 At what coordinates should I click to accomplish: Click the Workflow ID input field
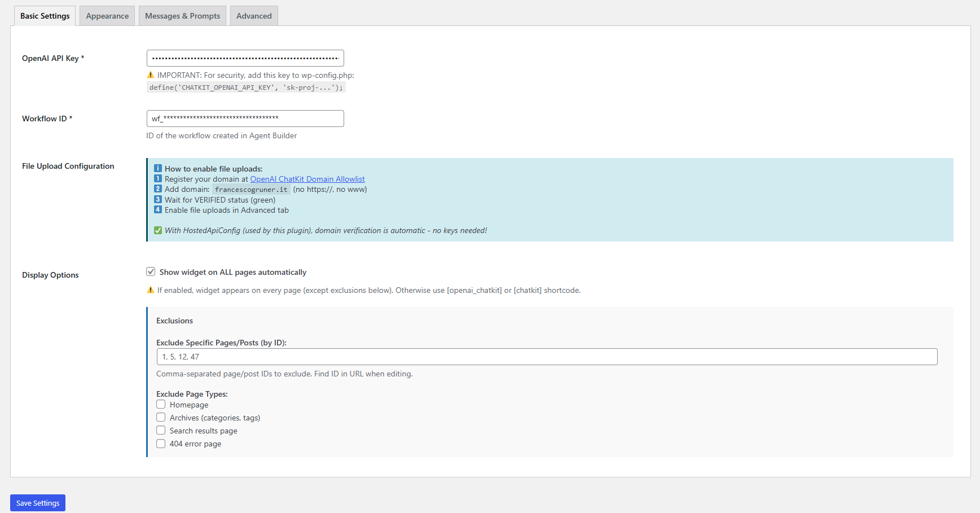click(x=245, y=119)
